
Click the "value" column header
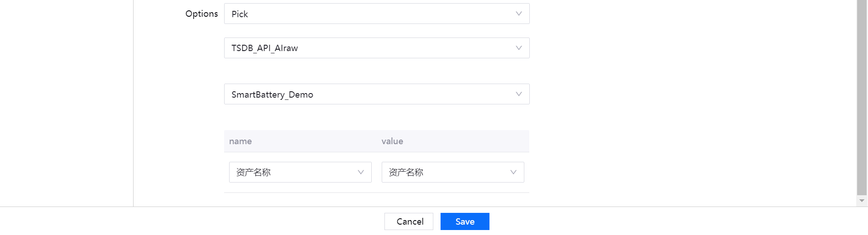tap(392, 141)
